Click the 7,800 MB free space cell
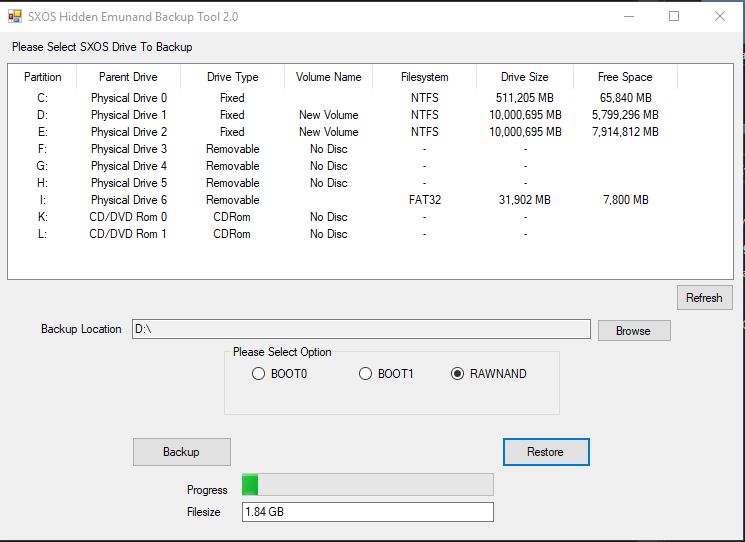 pyautogui.click(x=625, y=200)
